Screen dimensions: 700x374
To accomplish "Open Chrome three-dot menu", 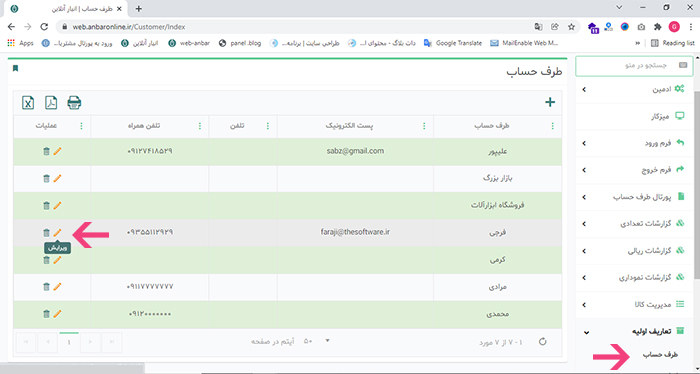I will pyautogui.click(x=690, y=27).
